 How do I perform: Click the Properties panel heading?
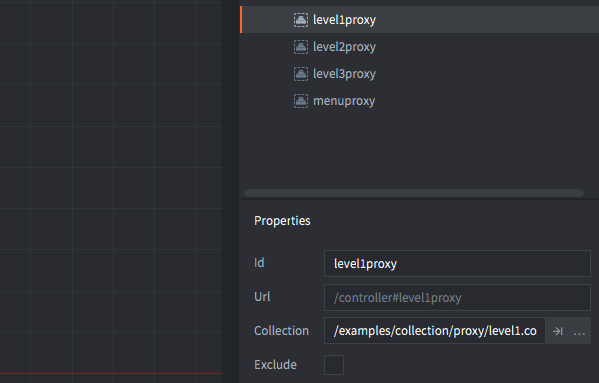pyautogui.click(x=282, y=221)
